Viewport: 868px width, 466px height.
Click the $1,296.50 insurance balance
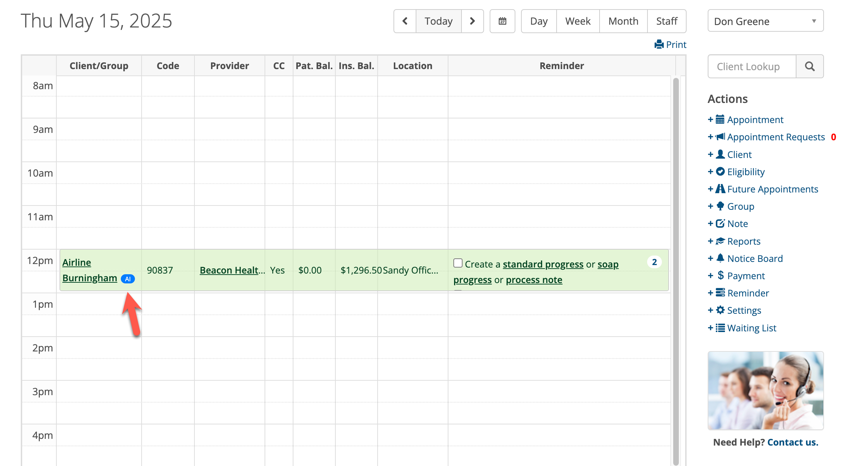click(x=361, y=270)
